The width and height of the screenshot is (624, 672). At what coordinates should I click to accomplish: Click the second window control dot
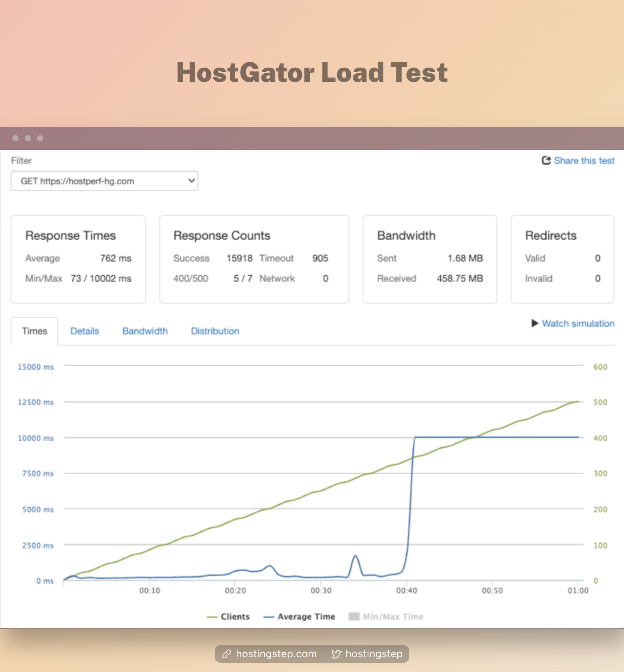pyautogui.click(x=28, y=138)
